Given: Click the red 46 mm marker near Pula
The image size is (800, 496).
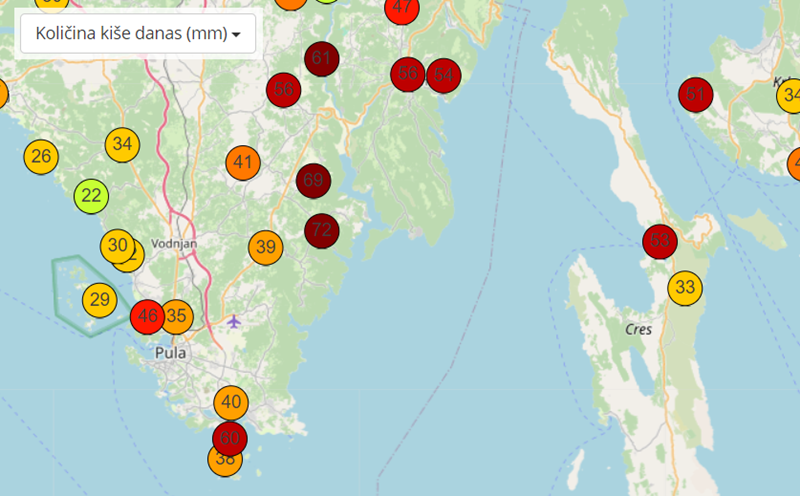Looking at the screenshot, I should point(147,317).
